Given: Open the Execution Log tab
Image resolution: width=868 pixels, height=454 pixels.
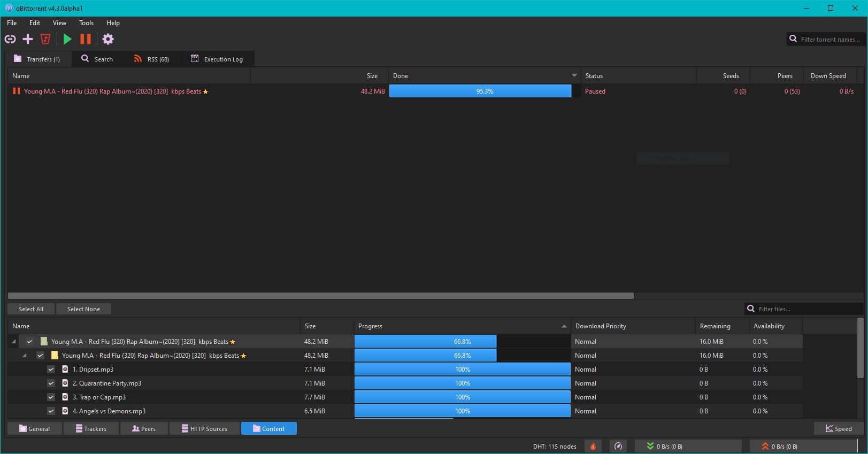Looking at the screenshot, I should click(x=217, y=59).
